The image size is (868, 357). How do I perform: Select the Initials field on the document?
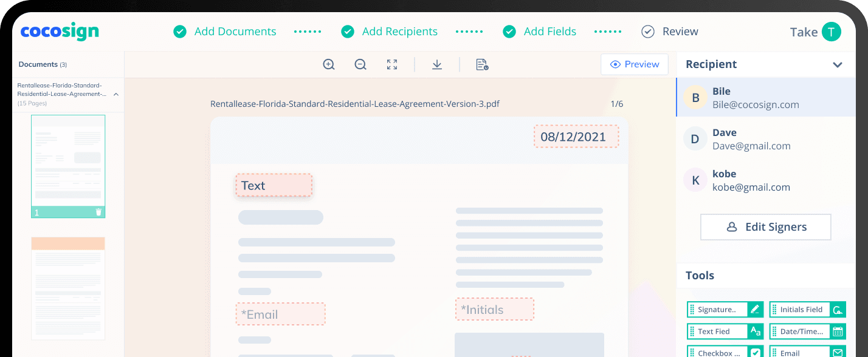tap(494, 309)
